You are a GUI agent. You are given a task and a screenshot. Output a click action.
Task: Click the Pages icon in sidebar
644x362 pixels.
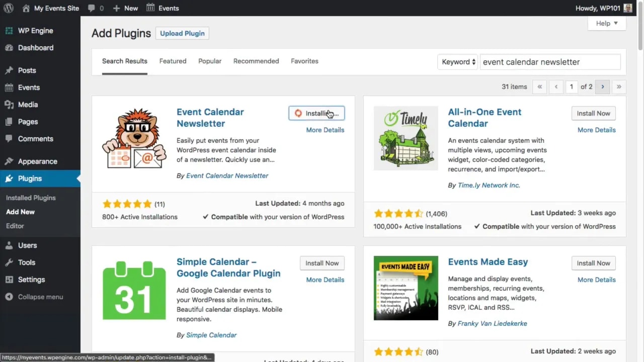click(9, 122)
